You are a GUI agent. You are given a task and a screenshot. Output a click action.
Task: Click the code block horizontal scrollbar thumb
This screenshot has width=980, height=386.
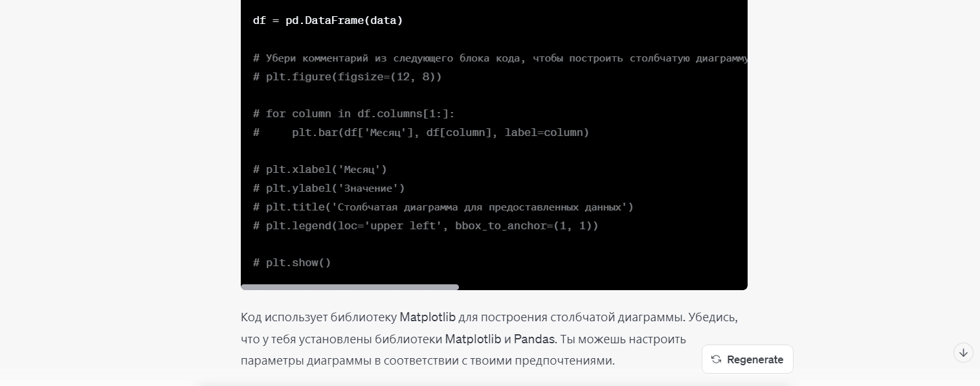(x=350, y=287)
